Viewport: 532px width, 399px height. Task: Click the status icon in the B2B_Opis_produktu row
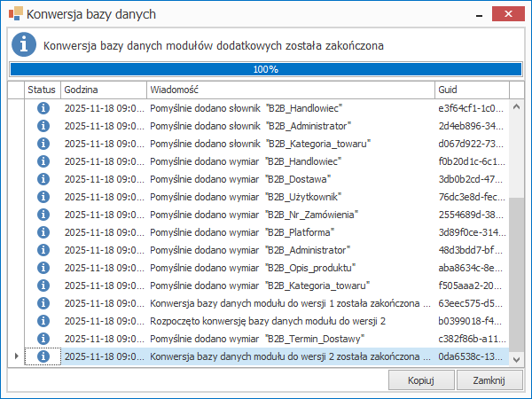(x=43, y=268)
